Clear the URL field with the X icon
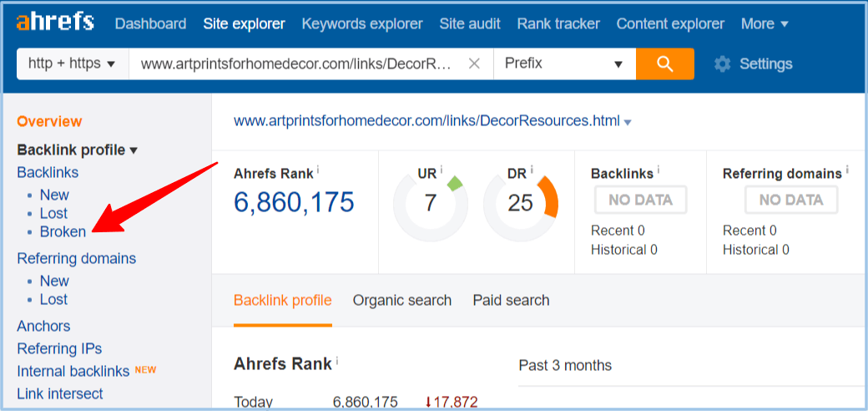 click(x=474, y=63)
